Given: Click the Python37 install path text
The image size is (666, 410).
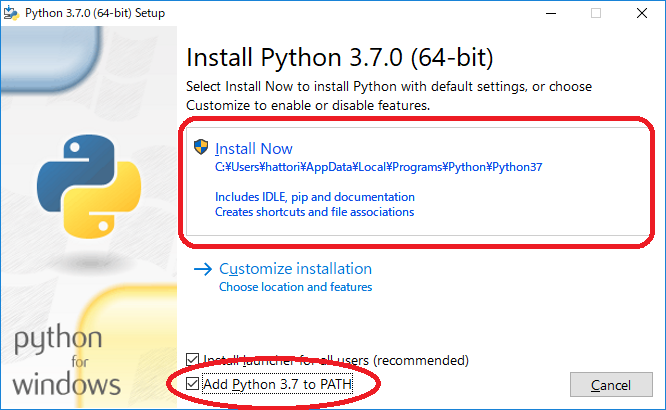Looking at the screenshot, I should point(378,167).
